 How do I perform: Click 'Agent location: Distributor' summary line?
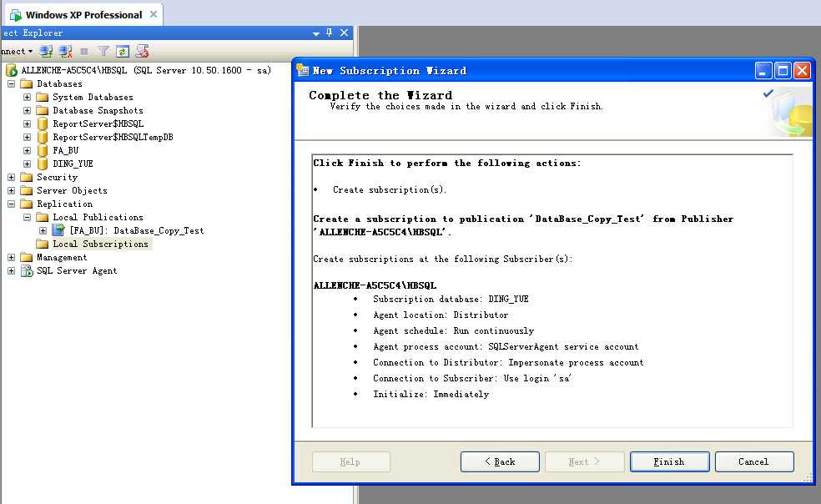(441, 315)
